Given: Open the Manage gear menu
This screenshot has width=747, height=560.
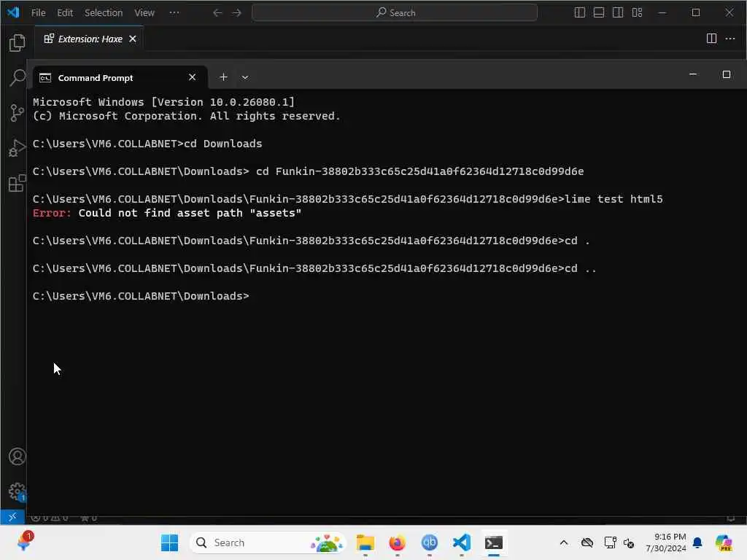Looking at the screenshot, I should point(18,491).
